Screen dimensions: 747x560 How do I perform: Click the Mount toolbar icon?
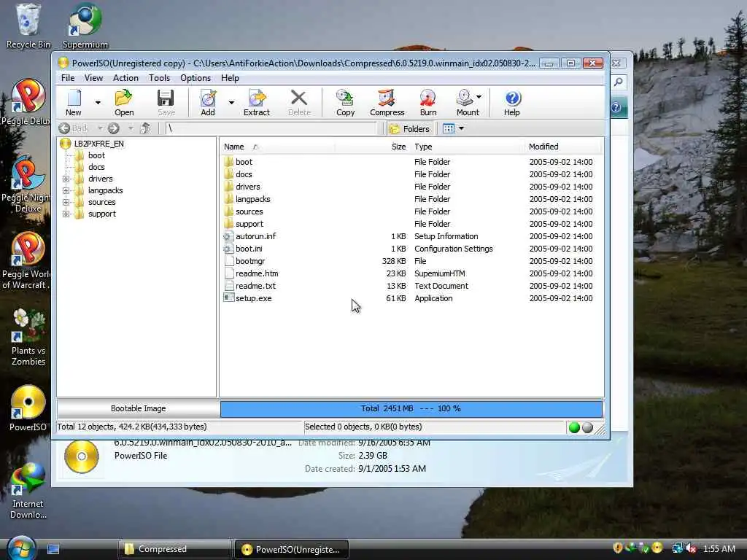click(x=468, y=102)
